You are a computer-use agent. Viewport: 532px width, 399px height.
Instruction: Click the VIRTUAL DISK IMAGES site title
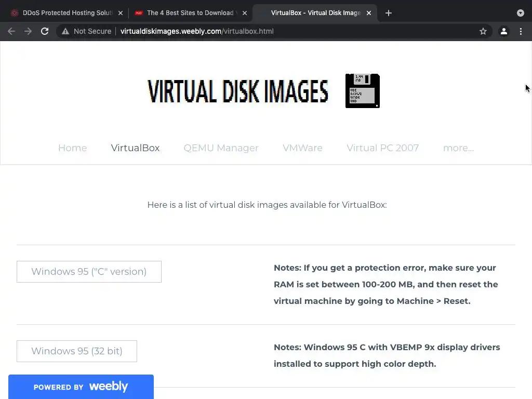pyautogui.click(x=238, y=91)
